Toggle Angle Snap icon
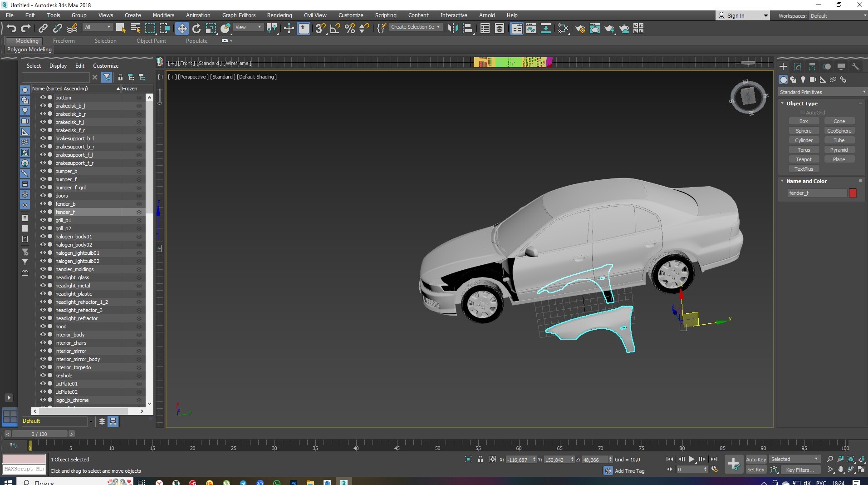This screenshot has height=485, width=868. point(335,29)
